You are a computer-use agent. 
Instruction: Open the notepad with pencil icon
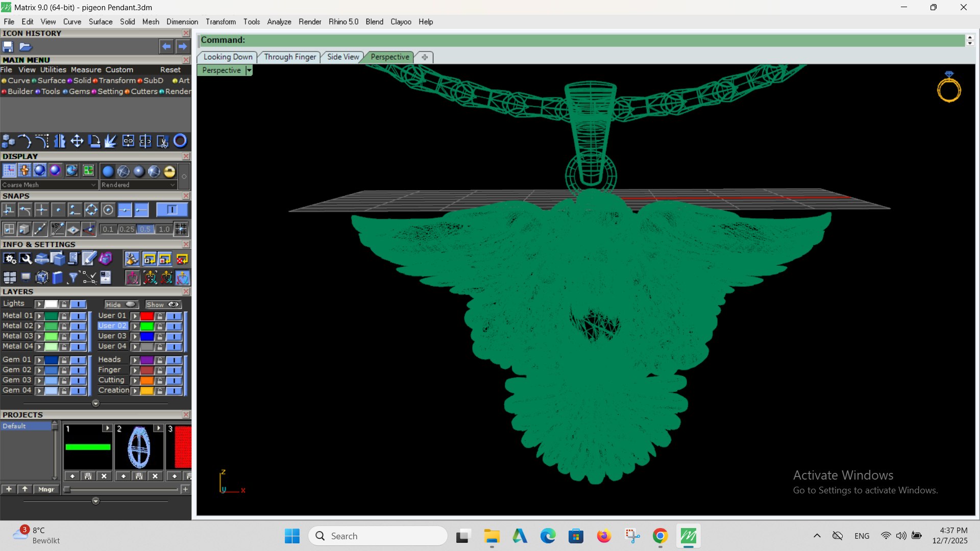coord(89,259)
